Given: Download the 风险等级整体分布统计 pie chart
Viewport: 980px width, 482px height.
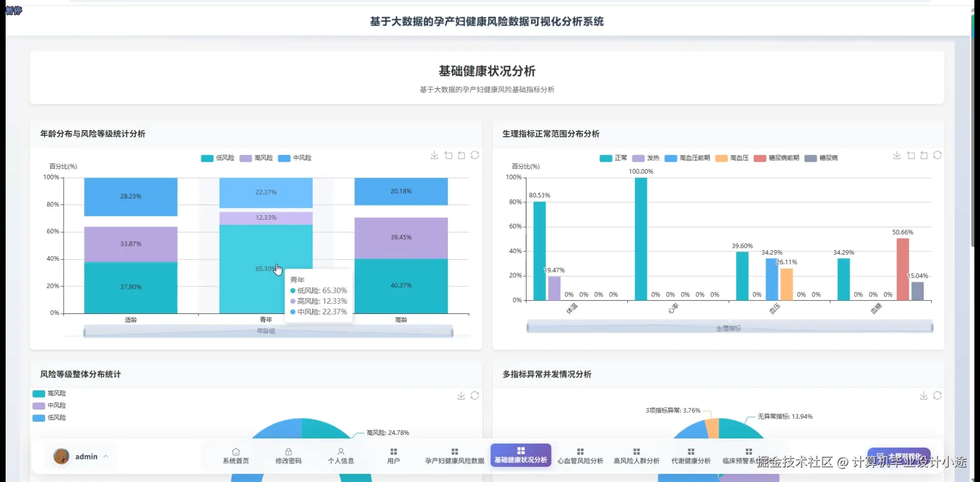Looking at the screenshot, I should [x=461, y=395].
